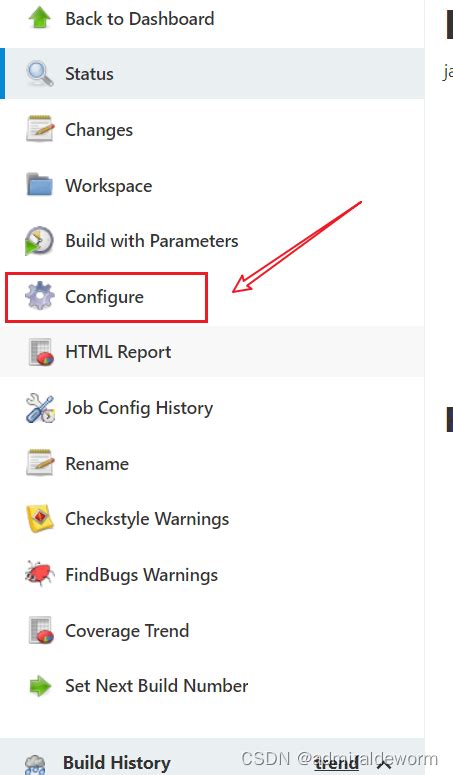Open Job Config History text link
453x775 pixels.
coord(139,408)
